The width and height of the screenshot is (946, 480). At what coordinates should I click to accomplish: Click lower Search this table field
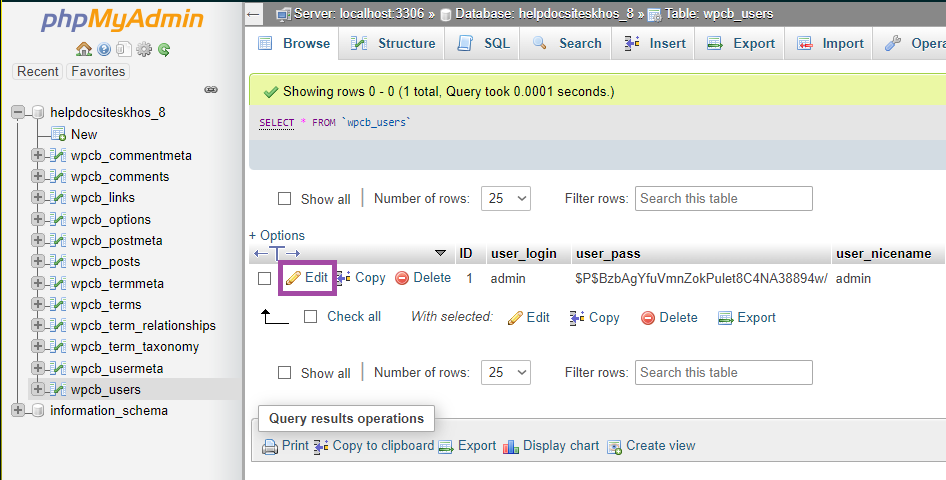click(723, 373)
